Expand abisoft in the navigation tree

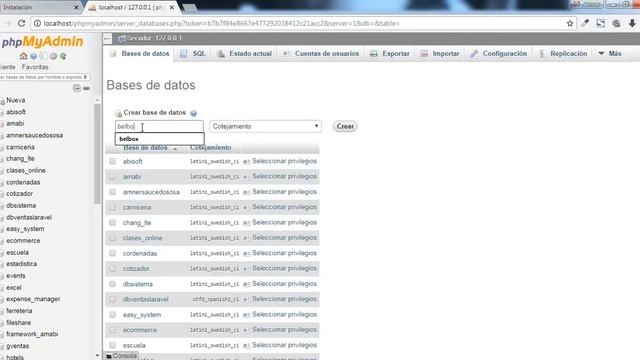tap(2, 112)
